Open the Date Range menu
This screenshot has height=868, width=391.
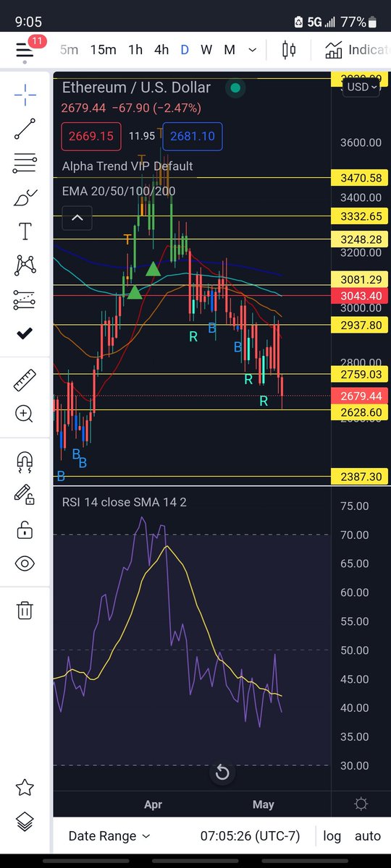pyautogui.click(x=109, y=835)
